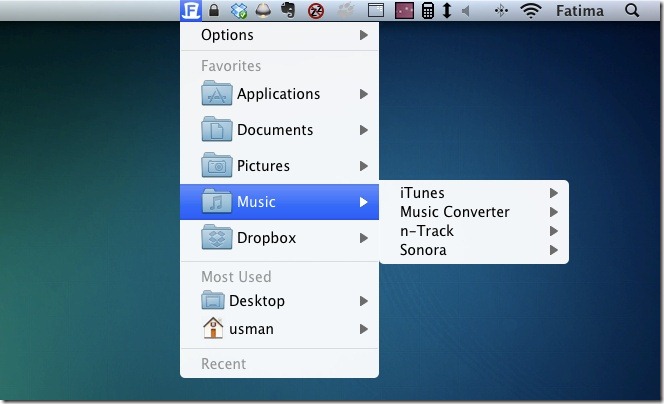Expand the Applications submenu arrow
Image resolution: width=664 pixels, height=404 pixels.
363,94
